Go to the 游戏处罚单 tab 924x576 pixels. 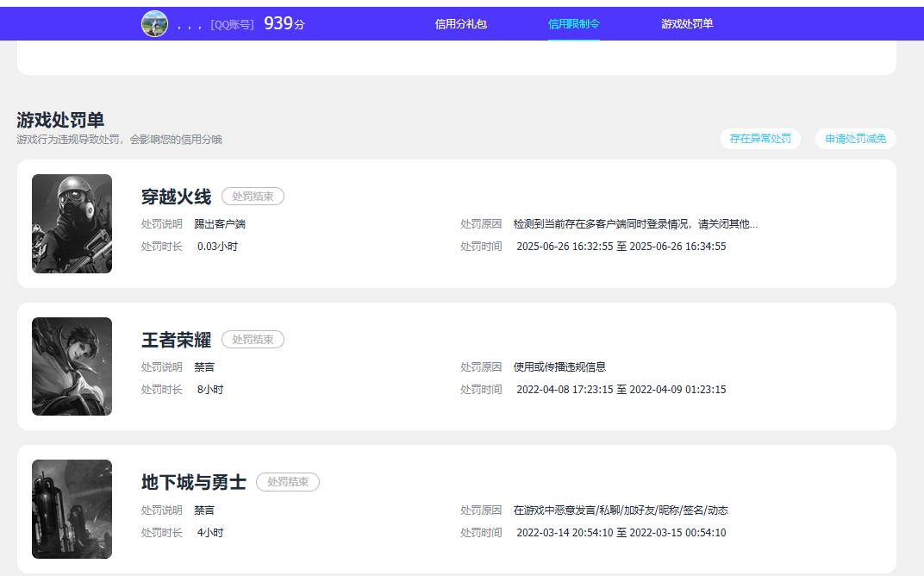687,23
